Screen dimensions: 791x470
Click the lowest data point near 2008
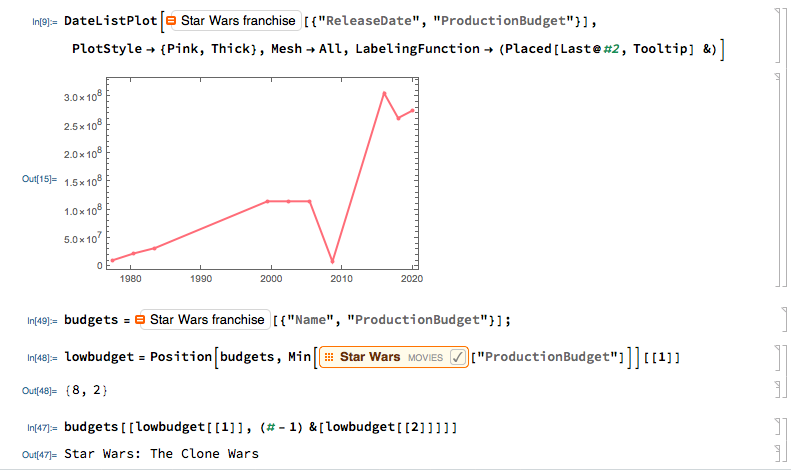click(332, 261)
